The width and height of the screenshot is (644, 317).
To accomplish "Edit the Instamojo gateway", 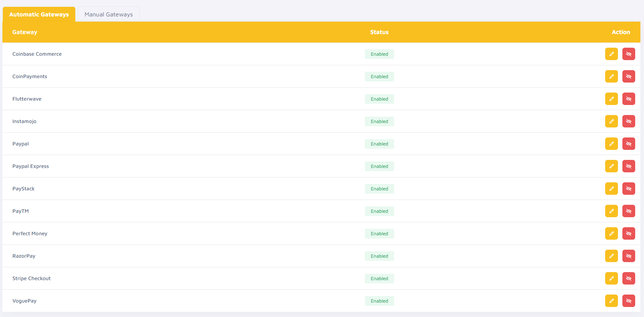I will [611, 121].
